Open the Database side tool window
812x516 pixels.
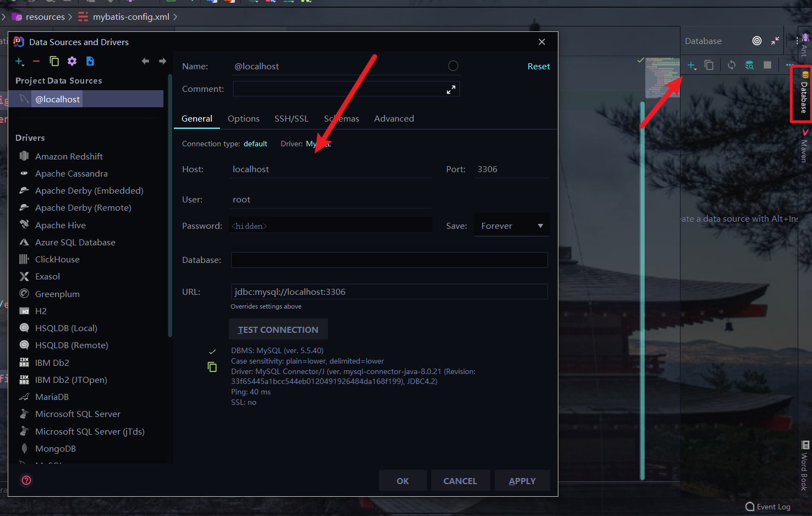[804, 92]
